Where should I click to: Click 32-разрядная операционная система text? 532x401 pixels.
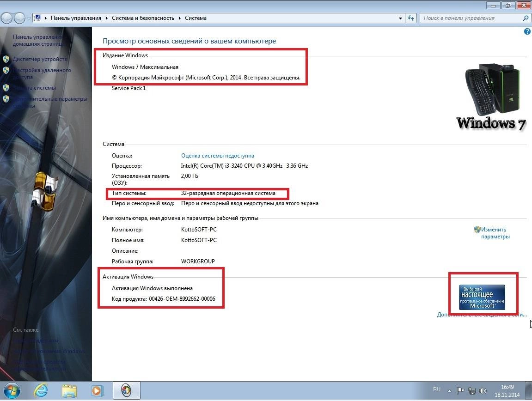click(x=228, y=193)
